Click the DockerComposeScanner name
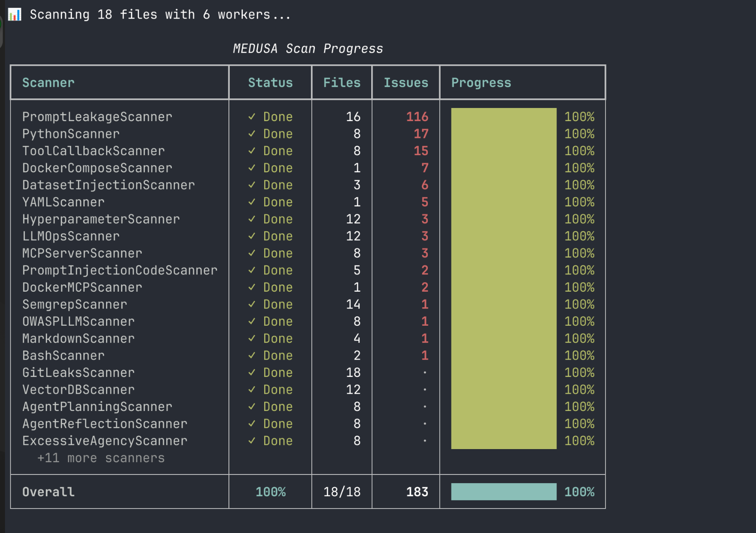756x533 pixels. tap(97, 168)
